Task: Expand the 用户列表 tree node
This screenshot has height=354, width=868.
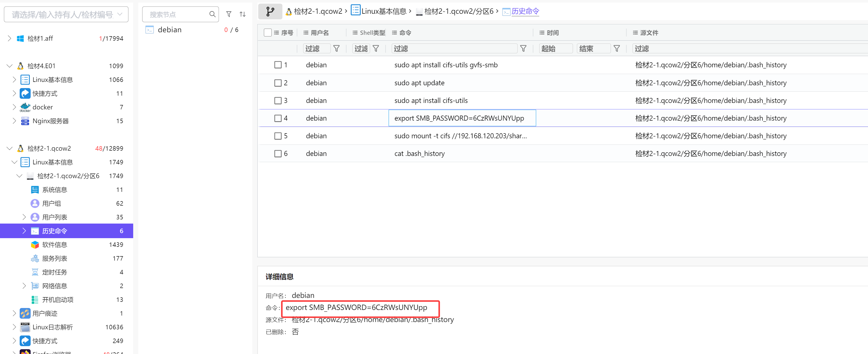Action: click(24, 217)
